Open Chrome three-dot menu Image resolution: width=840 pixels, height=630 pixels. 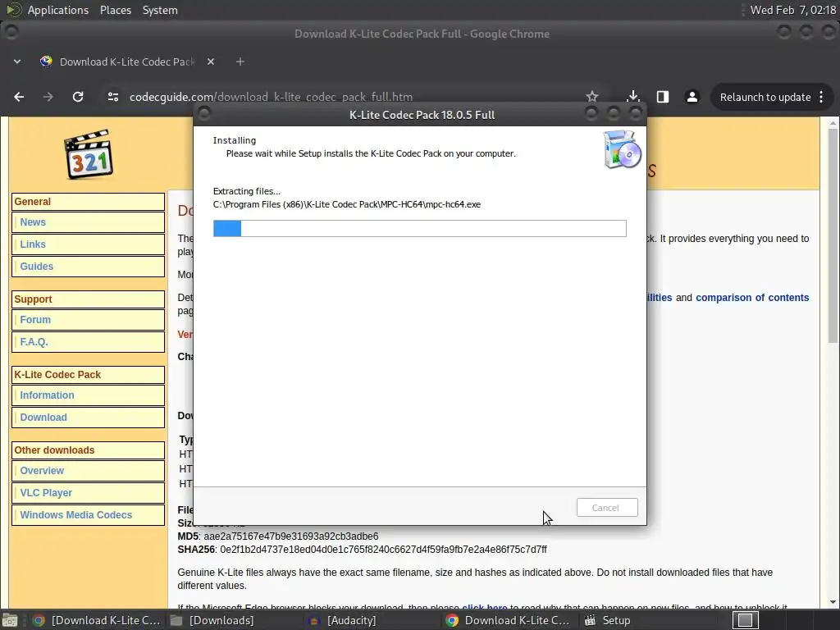(821, 97)
